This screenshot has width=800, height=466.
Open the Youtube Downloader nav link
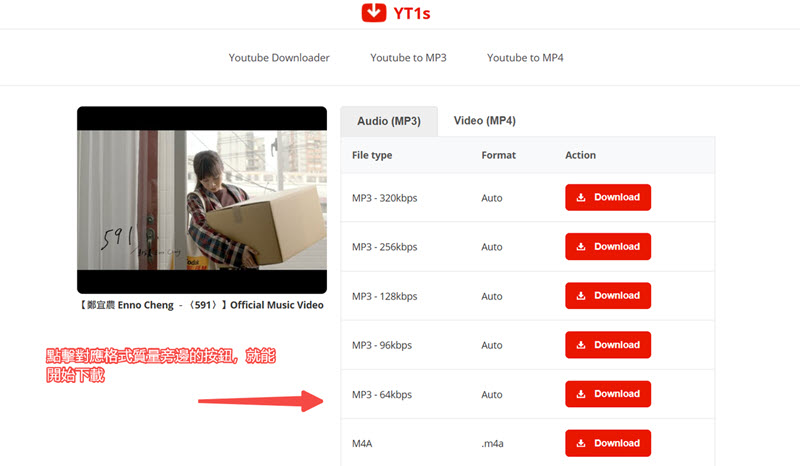click(x=279, y=58)
